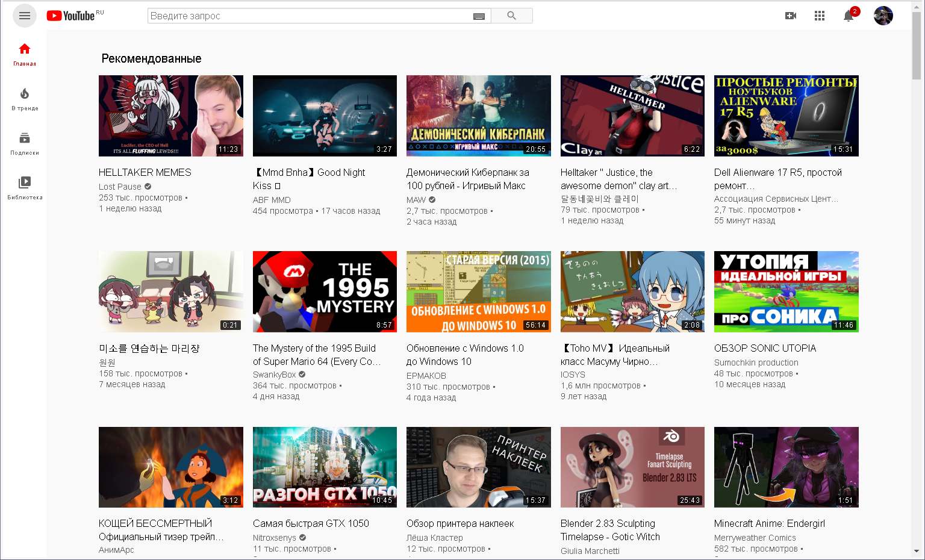The image size is (925, 560).
Task: Click the magnifier search button
Action: 512,16
